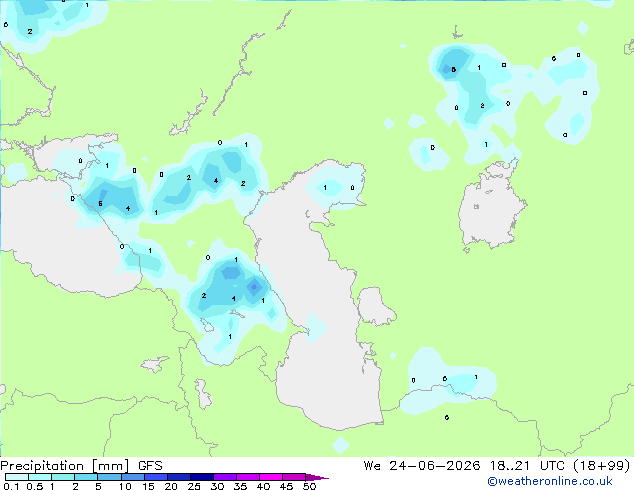The width and height of the screenshot is (634, 490).
Task: Click the magenta swatch between 40 and 45
Action: pos(271,477)
